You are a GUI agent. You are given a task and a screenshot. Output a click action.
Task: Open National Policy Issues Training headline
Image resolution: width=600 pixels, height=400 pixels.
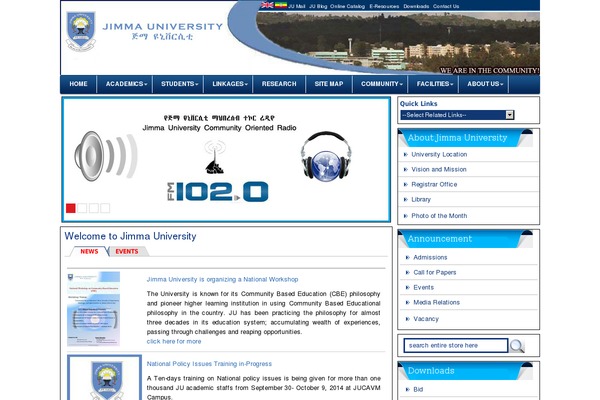209,364
